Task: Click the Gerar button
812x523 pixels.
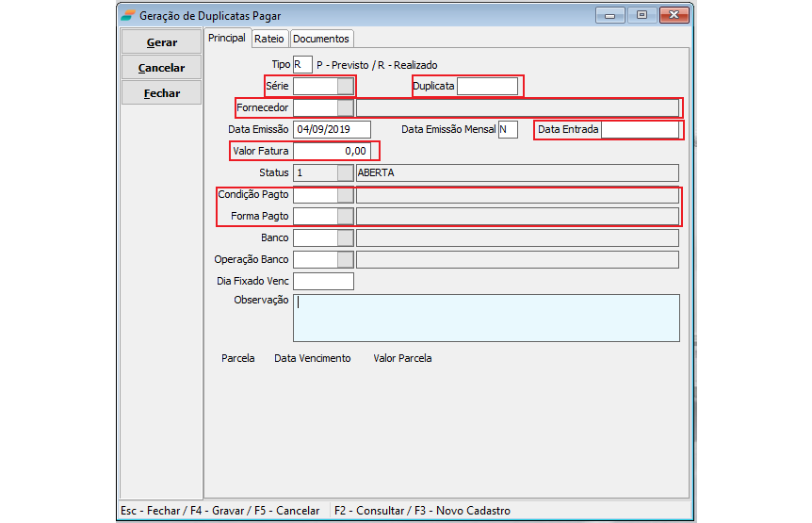Action: [161, 42]
